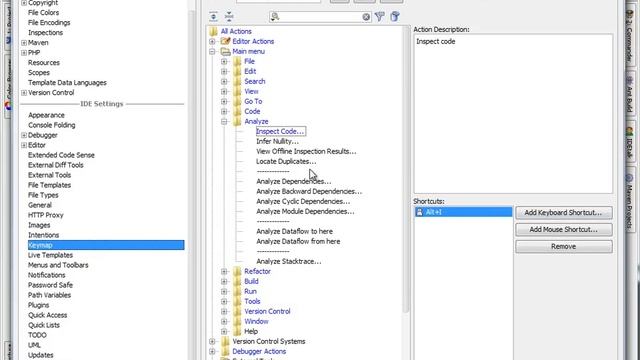Viewport: 640px width, 360px height.
Task: Remove the selected shortcut
Action: (564, 247)
